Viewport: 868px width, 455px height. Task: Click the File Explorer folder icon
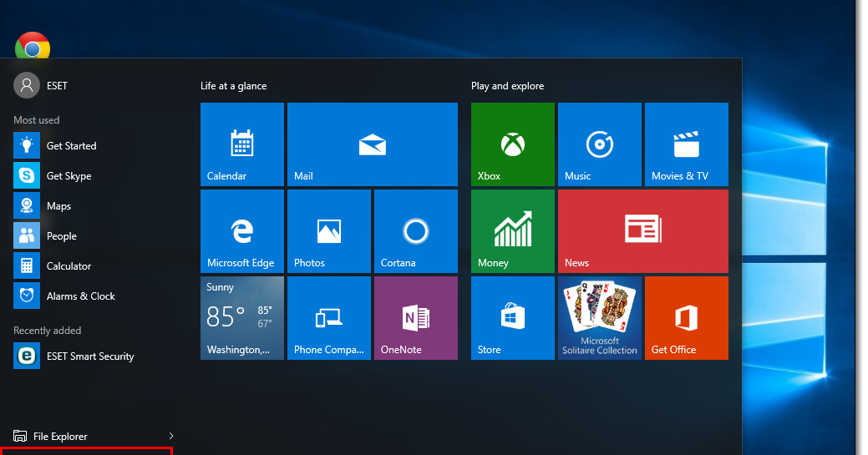[20, 436]
